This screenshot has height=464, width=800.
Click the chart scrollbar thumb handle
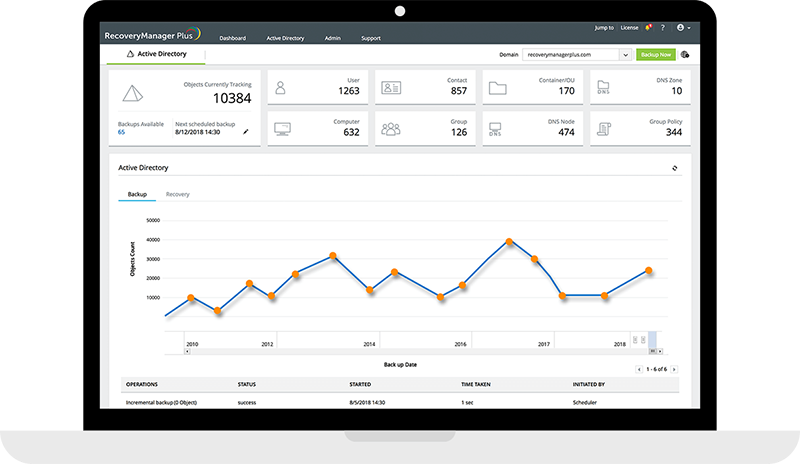tap(653, 351)
